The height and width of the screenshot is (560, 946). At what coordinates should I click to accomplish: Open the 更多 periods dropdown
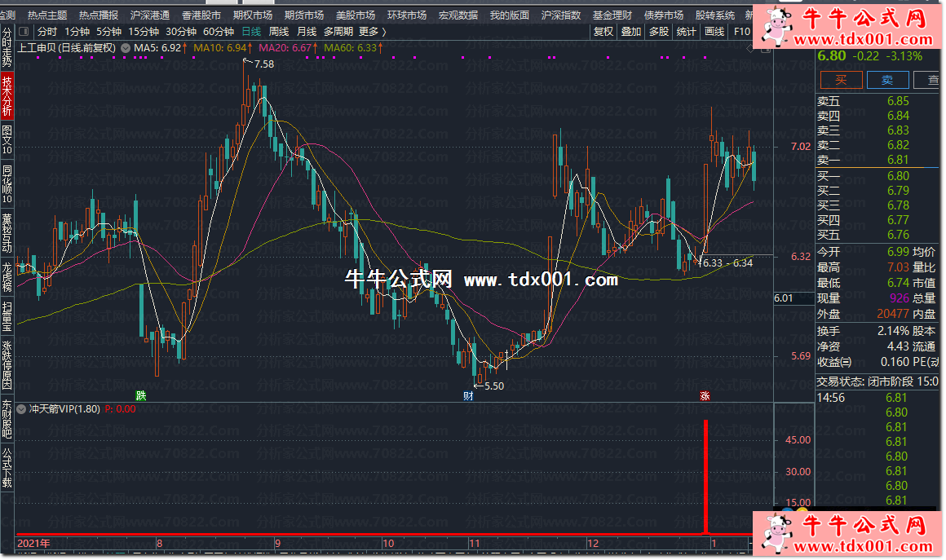tap(372, 32)
